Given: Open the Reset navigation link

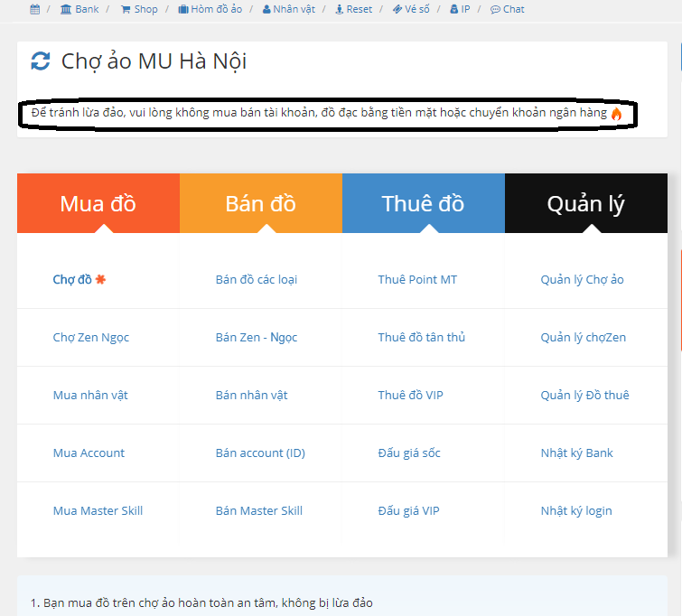Looking at the screenshot, I should pos(360,9).
